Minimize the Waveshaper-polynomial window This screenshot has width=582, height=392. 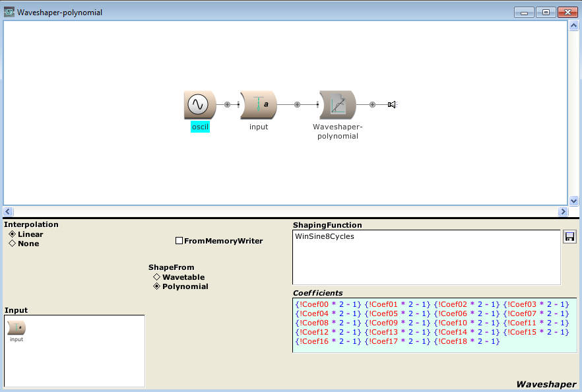coord(524,13)
